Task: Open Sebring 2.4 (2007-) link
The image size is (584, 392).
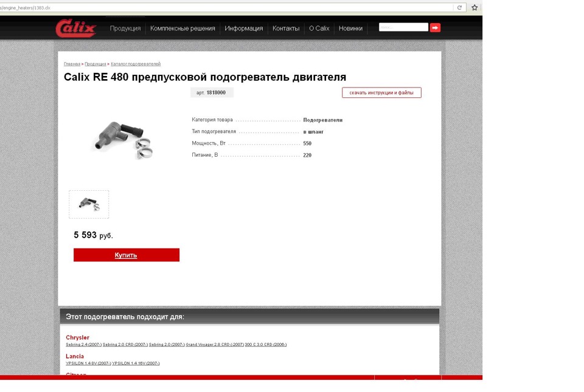Action: click(x=83, y=345)
